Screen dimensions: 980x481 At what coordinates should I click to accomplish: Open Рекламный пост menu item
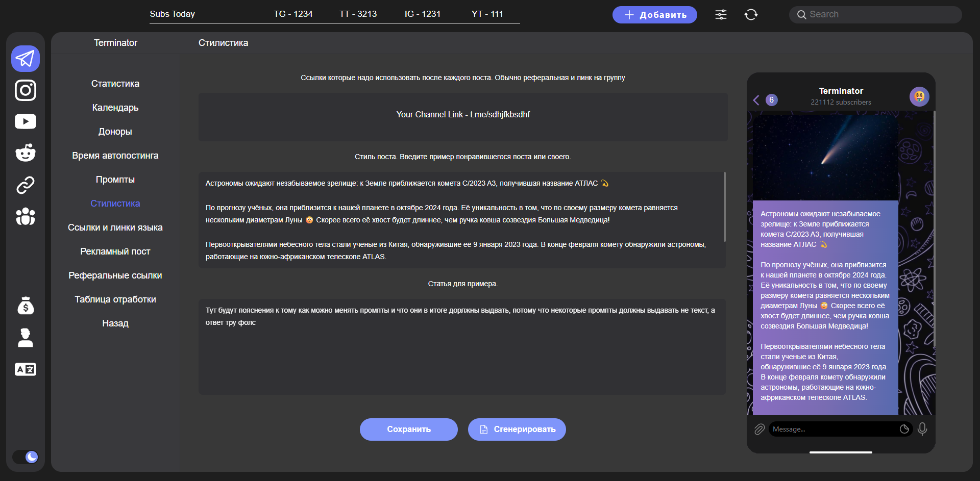tap(115, 251)
